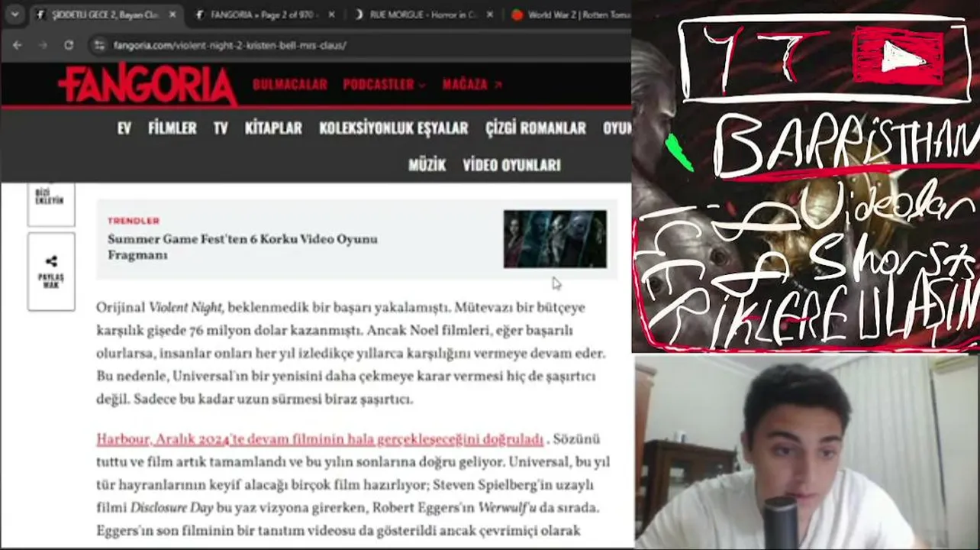The image size is (980, 550).
Task: Reload the page with the refresh icon
Action: pos(69,45)
